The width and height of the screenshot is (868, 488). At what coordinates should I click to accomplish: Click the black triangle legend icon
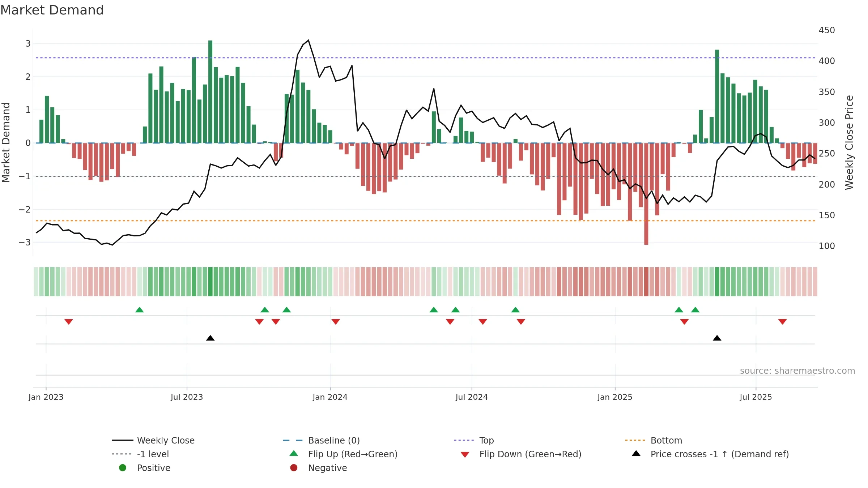pyautogui.click(x=636, y=453)
